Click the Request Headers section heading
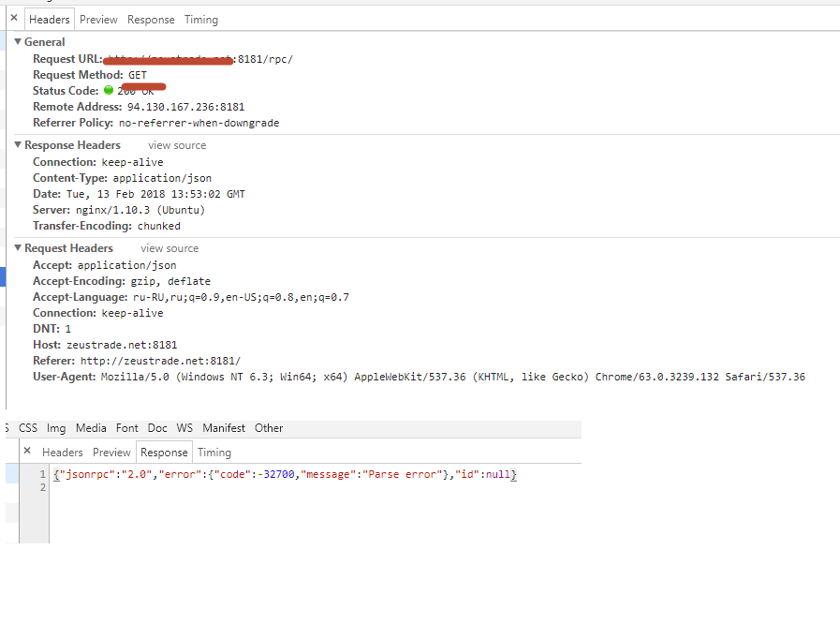Viewport: 840px width, 624px height. [x=68, y=248]
